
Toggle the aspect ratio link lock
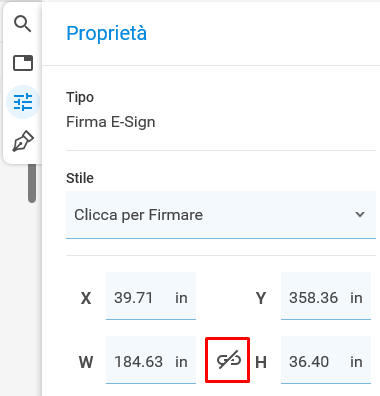click(229, 360)
